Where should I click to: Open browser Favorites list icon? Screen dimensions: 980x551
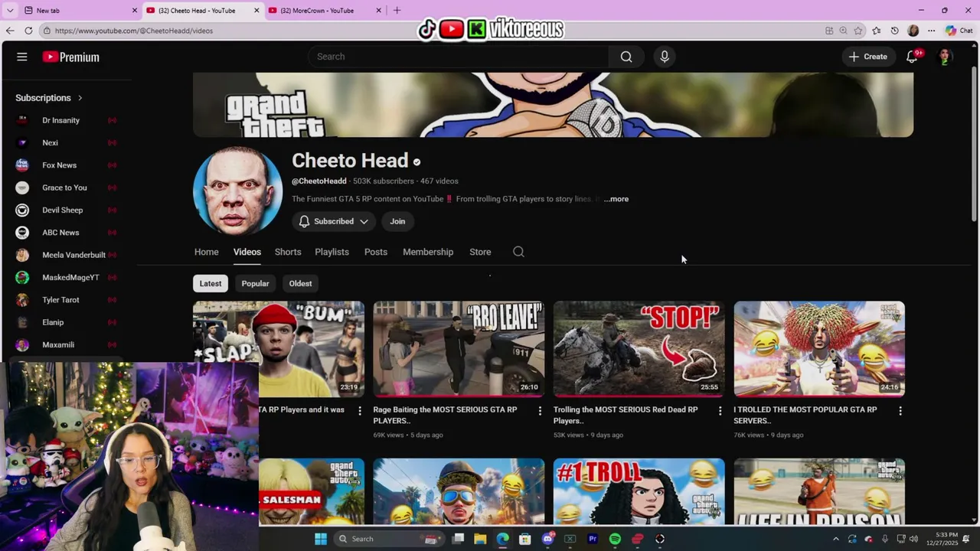[x=877, y=31]
